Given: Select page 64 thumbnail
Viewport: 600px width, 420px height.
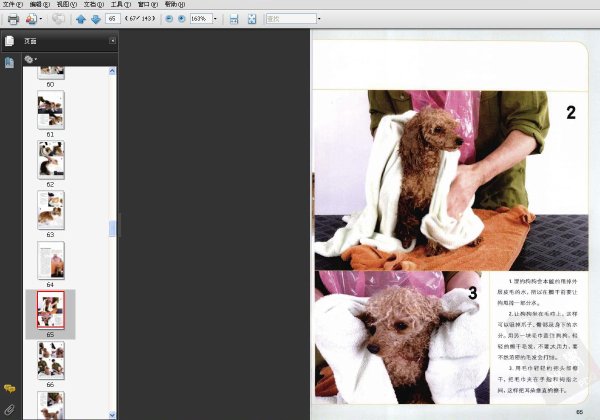Looking at the screenshot, I should [51, 260].
